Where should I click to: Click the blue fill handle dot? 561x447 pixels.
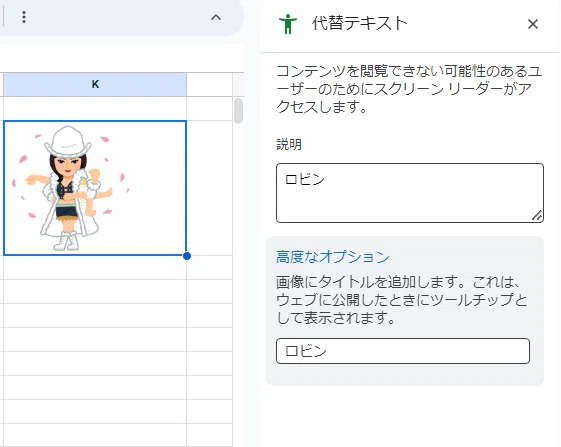tap(186, 256)
